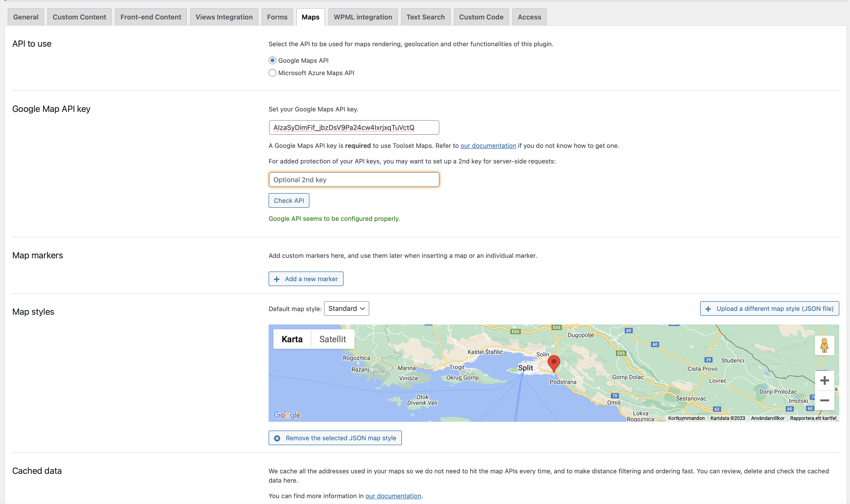This screenshot has height=504, width=850.
Task: Click the Google API configured properly message
Action: tap(334, 219)
